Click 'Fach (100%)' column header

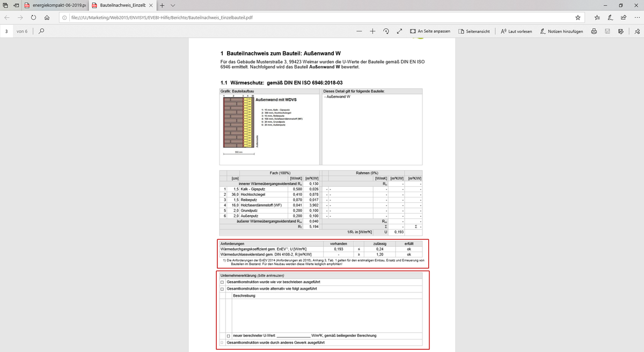pyautogui.click(x=279, y=173)
